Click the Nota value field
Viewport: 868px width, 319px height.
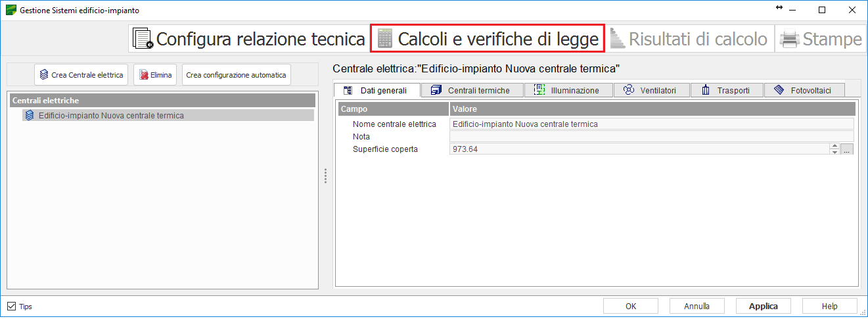click(651, 136)
